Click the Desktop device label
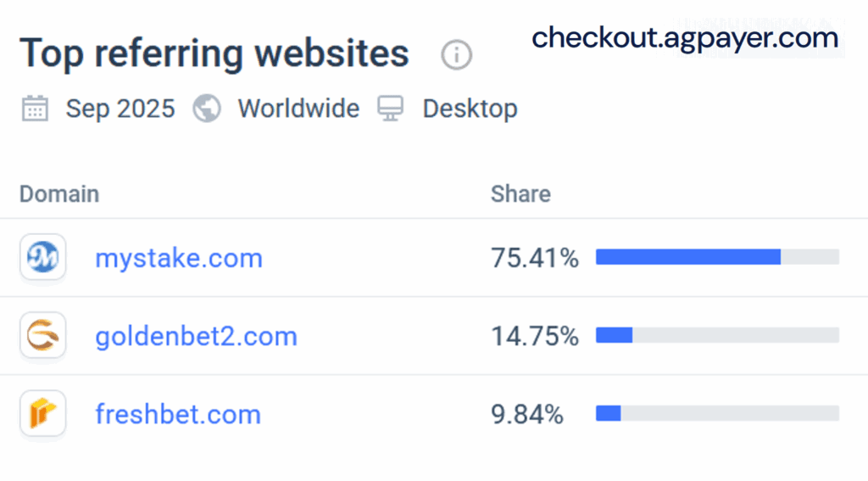 point(470,109)
